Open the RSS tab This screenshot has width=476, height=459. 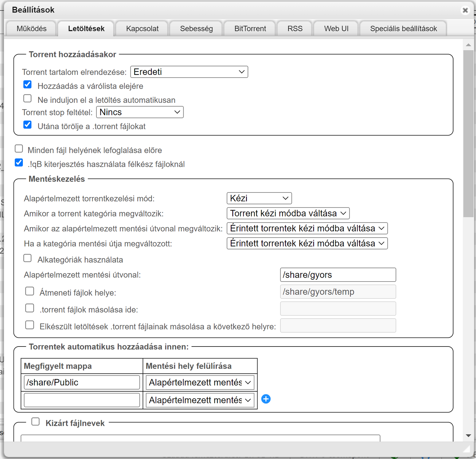click(295, 29)
